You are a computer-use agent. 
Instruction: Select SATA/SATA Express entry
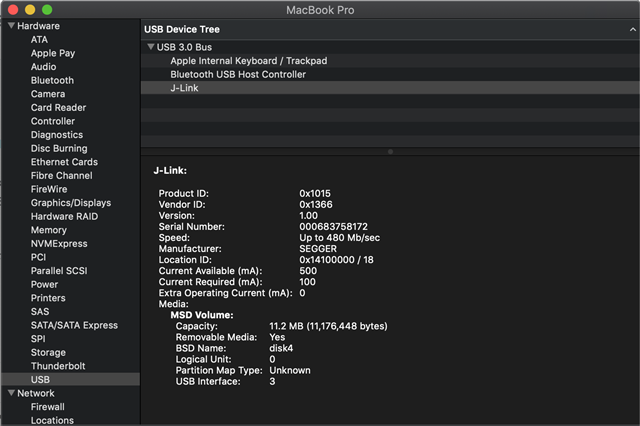point(74,325)
